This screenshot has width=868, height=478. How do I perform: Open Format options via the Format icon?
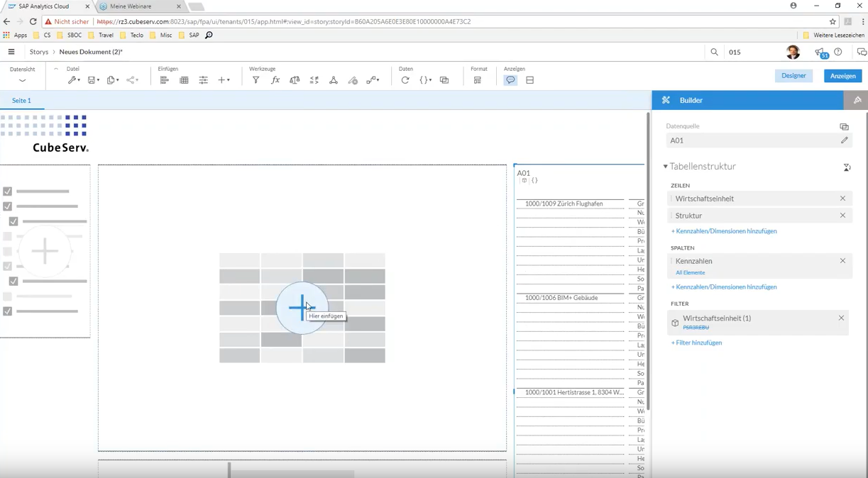point(477,80)
